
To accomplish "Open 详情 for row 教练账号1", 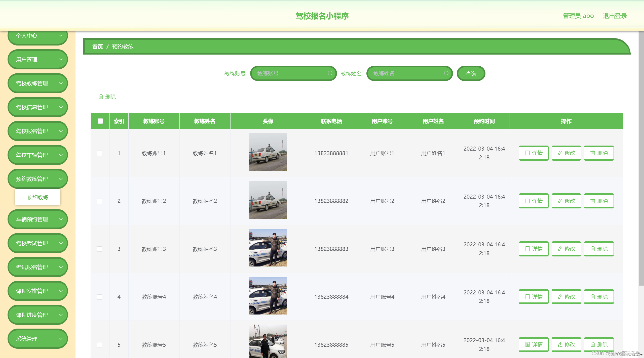I will pyautogui.click(x=534, y=153).
